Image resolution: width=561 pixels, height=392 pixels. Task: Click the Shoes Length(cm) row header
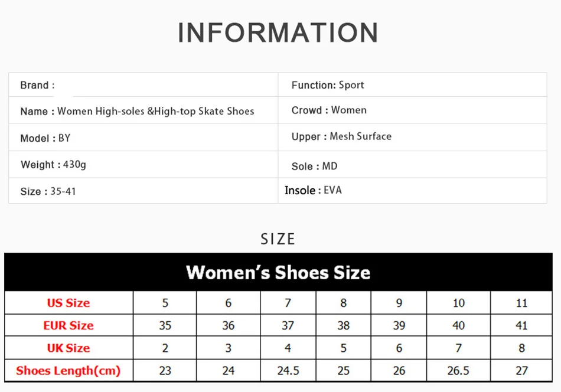(69, 371)
